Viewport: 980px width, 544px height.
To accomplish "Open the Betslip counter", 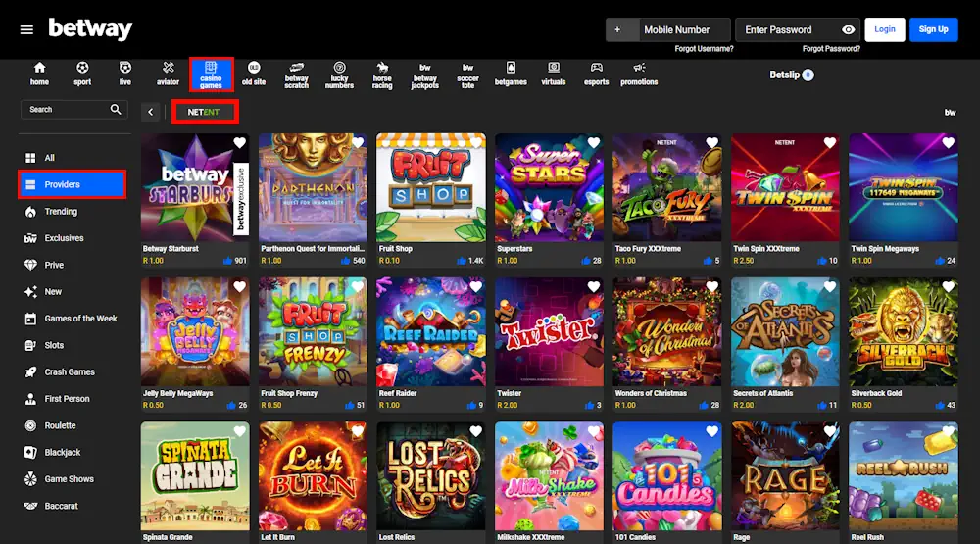I will [791, 75].
